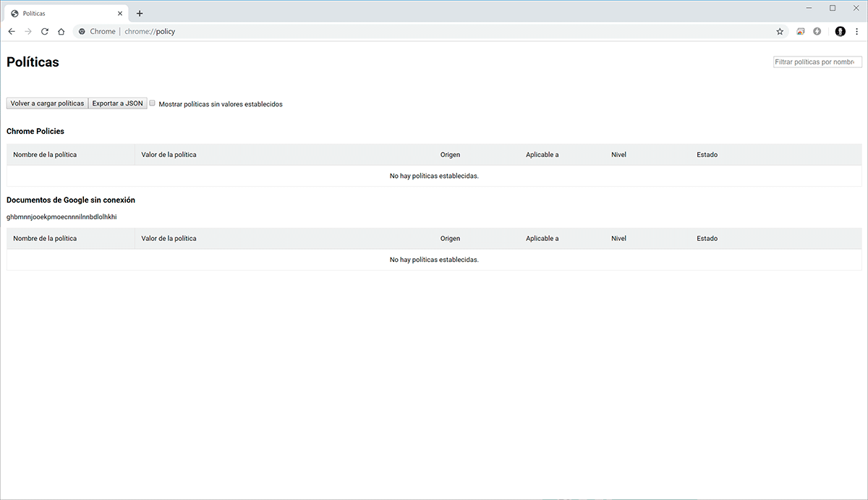Select extension ID ghbmnnjooekpmoecnnnilnnbdlolhkhi
The height and width of the screenshot is (500, 868).
61,217
